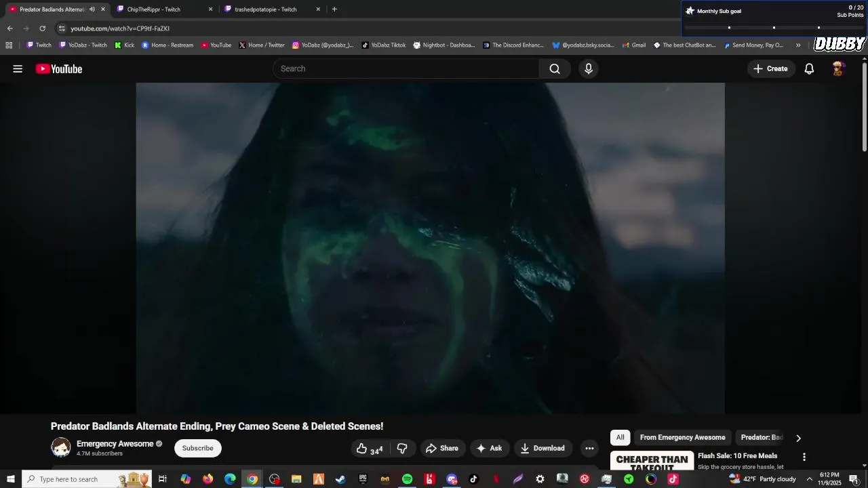868x488 pixels.
Task: Reload the page
Action: 42,28
